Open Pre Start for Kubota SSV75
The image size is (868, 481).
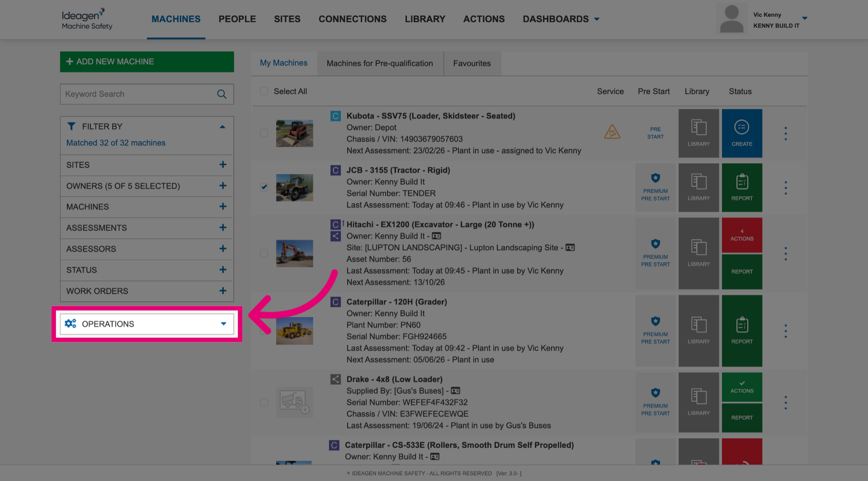(x=656, y=133)
